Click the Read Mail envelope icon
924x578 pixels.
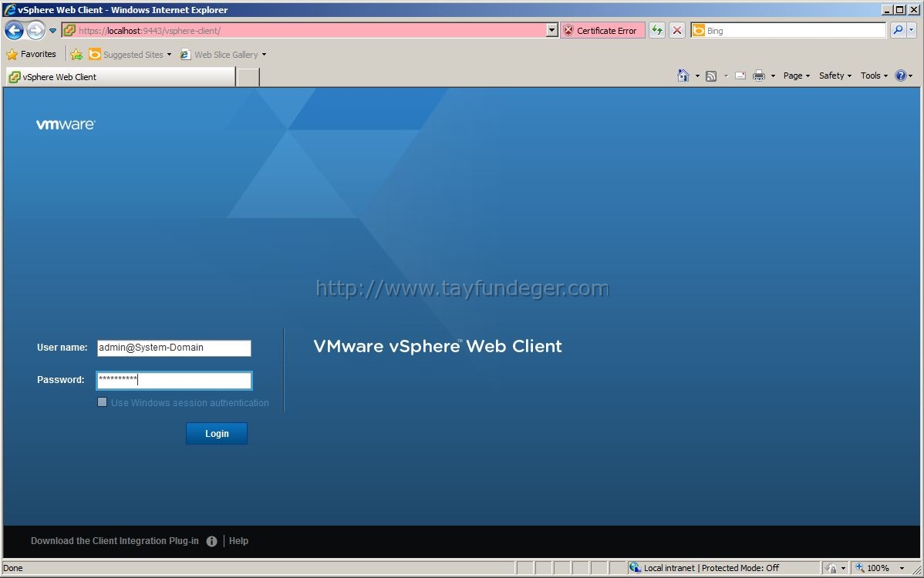tap(740, 76)
